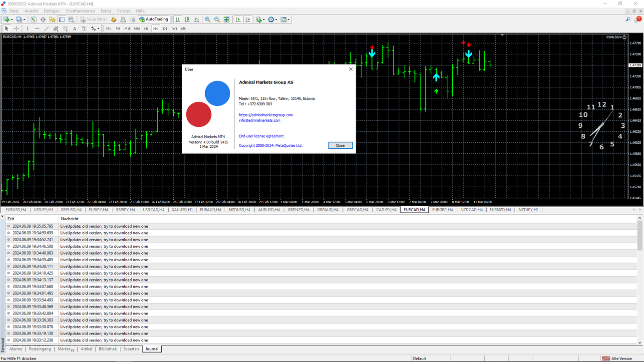Toggle the Terminal panel toolbar icon
Viewport: 644px width, 362px height.
click(62, 19)
